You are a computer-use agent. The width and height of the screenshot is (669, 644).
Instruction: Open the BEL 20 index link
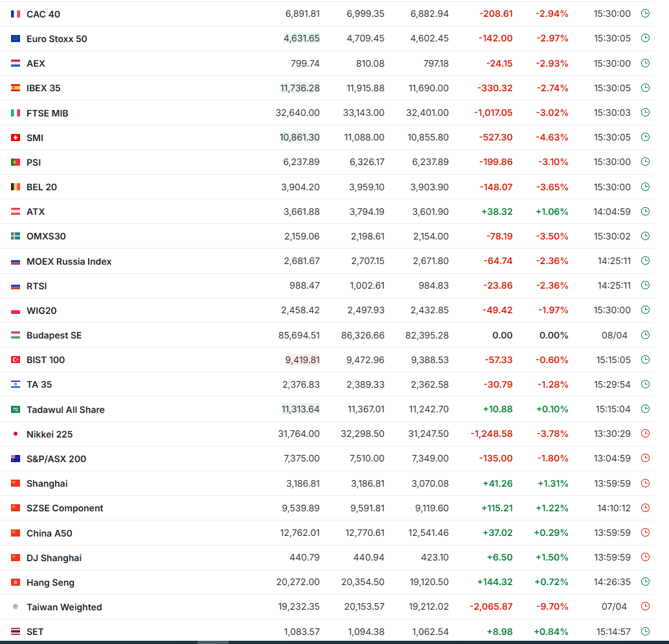[x=41, y=187]
